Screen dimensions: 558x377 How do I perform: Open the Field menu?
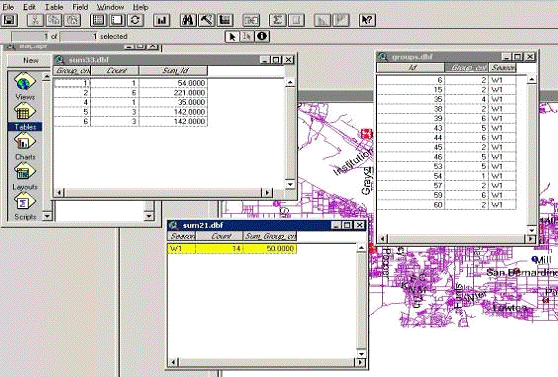[x=80, y=7]
